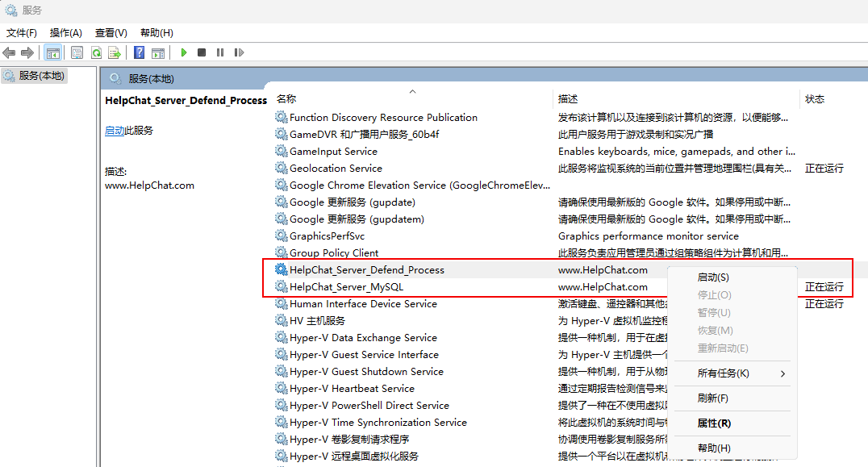The width and height of the screenshot is (868, 467).
Task: Select the Geolocation Service row
Action: click(x=336, y=169)
